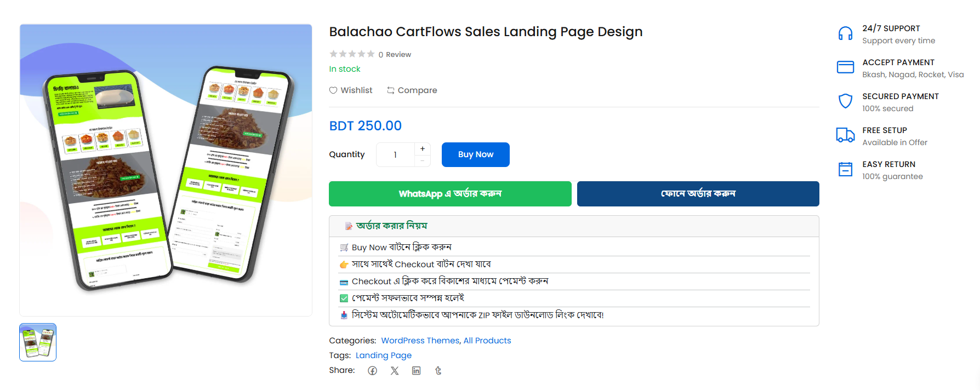Click the Accept Payment card icon
Viewport: 980px width, 391px height.
pyautogui.click(x=845, y=67)
